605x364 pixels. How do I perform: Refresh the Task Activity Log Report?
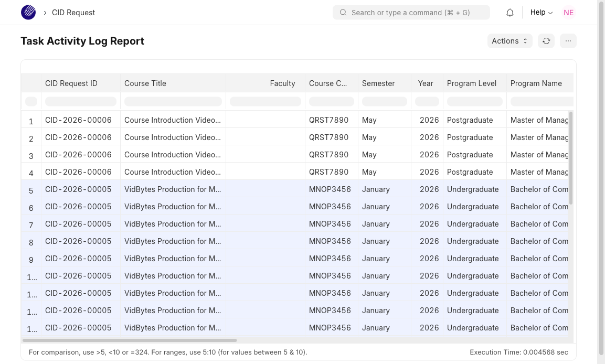point(546,41)
